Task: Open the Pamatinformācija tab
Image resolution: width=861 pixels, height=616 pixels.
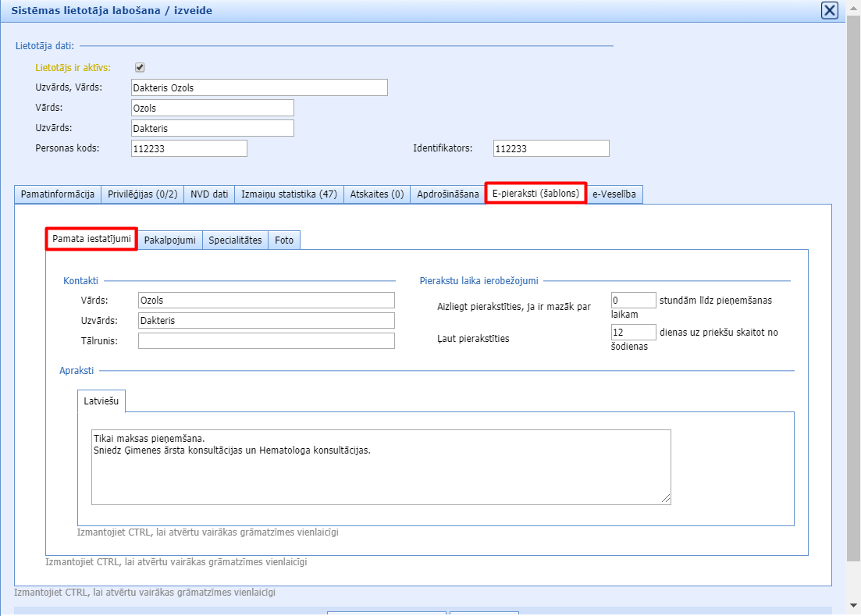Action: coord(58,194)
